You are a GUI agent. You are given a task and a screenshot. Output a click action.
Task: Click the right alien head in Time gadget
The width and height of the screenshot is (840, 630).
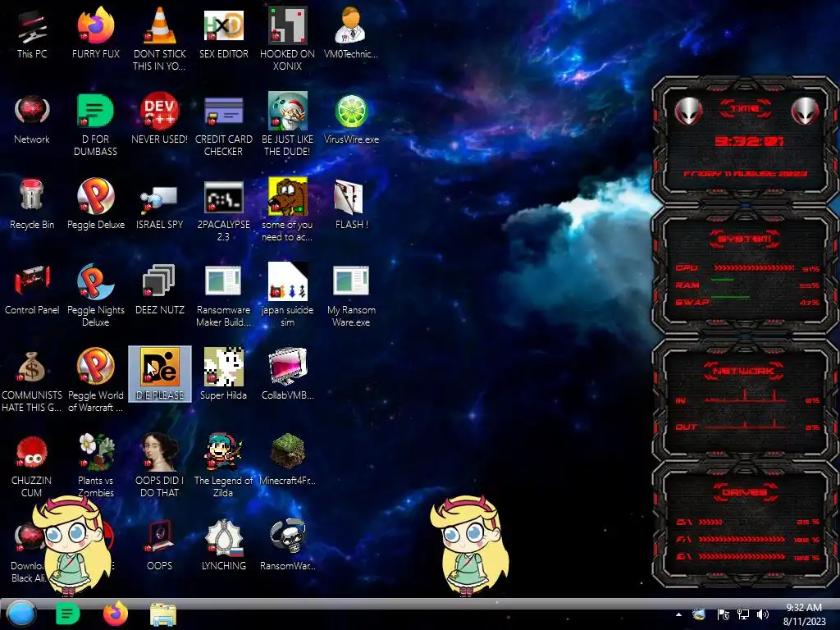pyautogui.click(x=806, y=112)
